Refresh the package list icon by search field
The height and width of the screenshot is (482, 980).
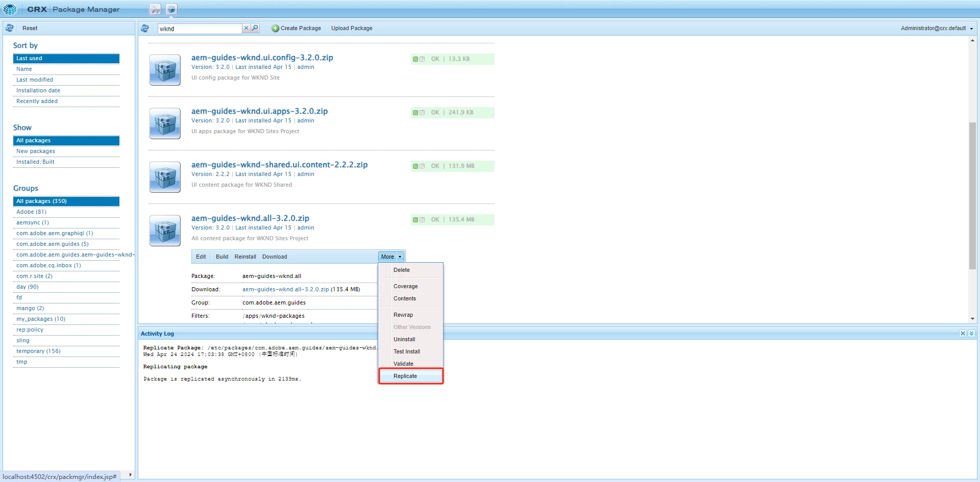tap(145, 28)
